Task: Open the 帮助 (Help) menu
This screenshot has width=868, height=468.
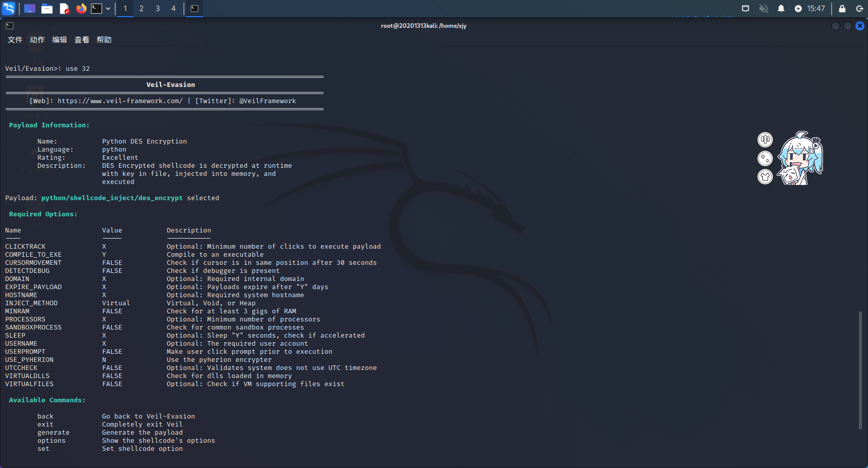Action: pyautogui.click(x=104, y=40)
